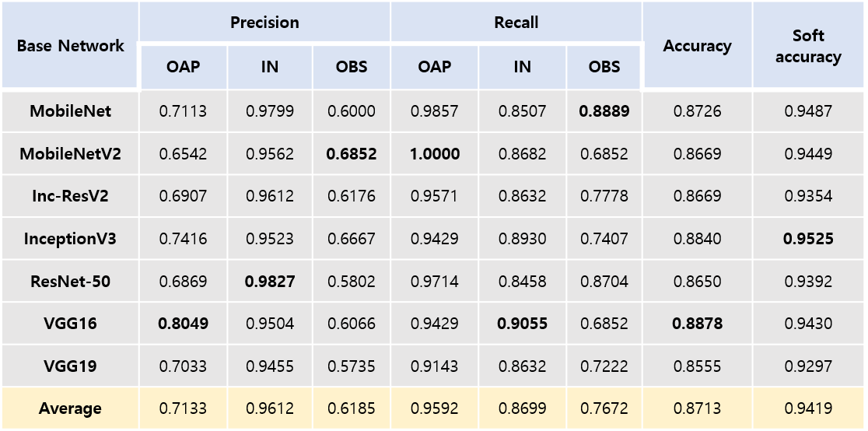Viewport: 868px width, 431px height.
Task: Select the Recall column group header
Action: (516, 23)
